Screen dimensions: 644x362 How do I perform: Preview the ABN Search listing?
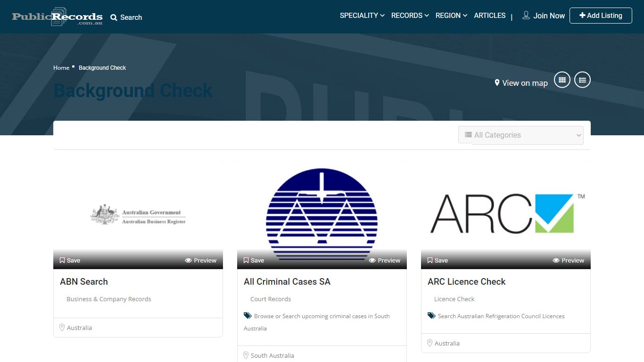pyautogui.click(x=201, y=260)
